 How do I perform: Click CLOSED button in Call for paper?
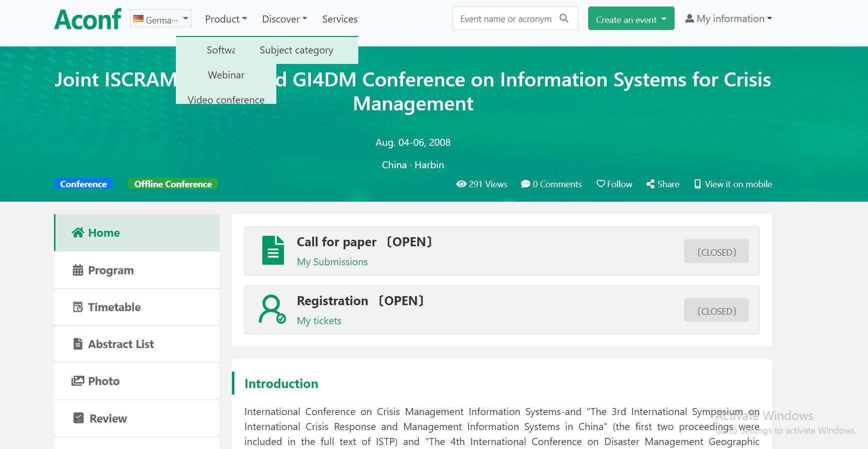716,251
